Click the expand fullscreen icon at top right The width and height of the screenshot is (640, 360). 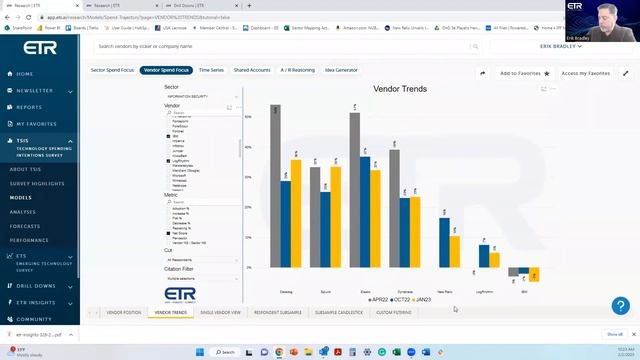[626, 73]
